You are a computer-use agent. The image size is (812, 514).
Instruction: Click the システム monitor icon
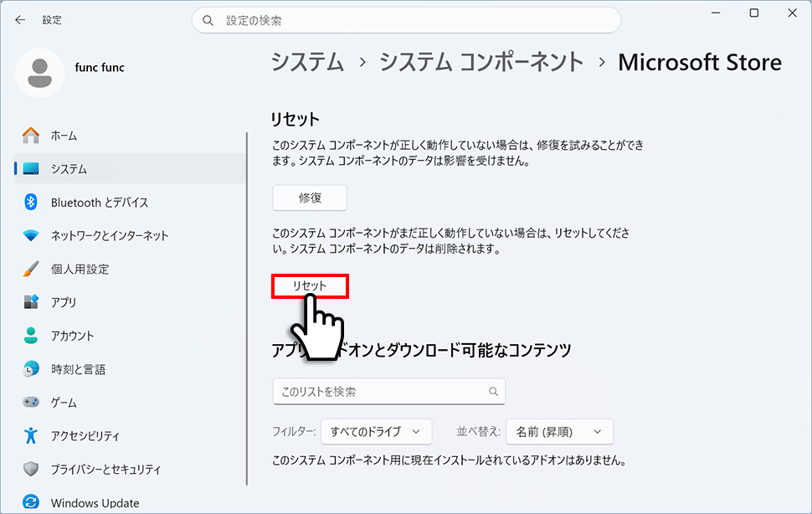coord(31,169)
